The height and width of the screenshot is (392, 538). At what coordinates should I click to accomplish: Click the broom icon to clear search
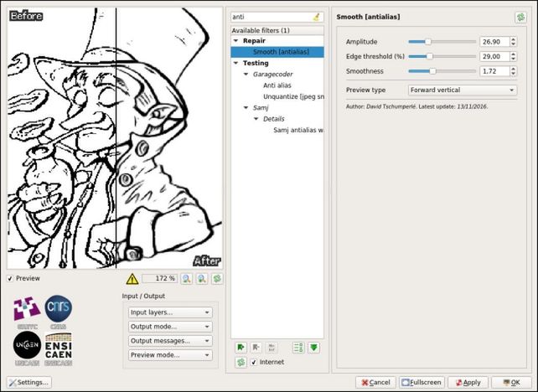317,17
